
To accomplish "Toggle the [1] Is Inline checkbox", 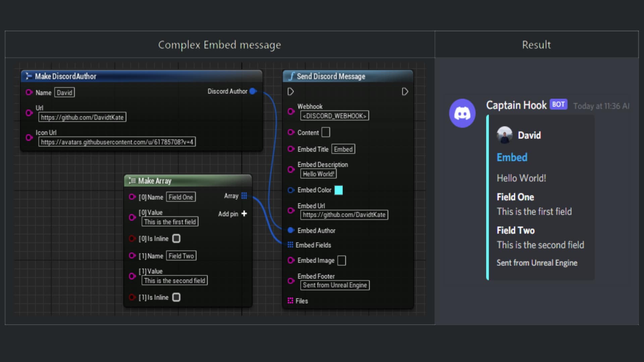I will click(x=176, y=297).
